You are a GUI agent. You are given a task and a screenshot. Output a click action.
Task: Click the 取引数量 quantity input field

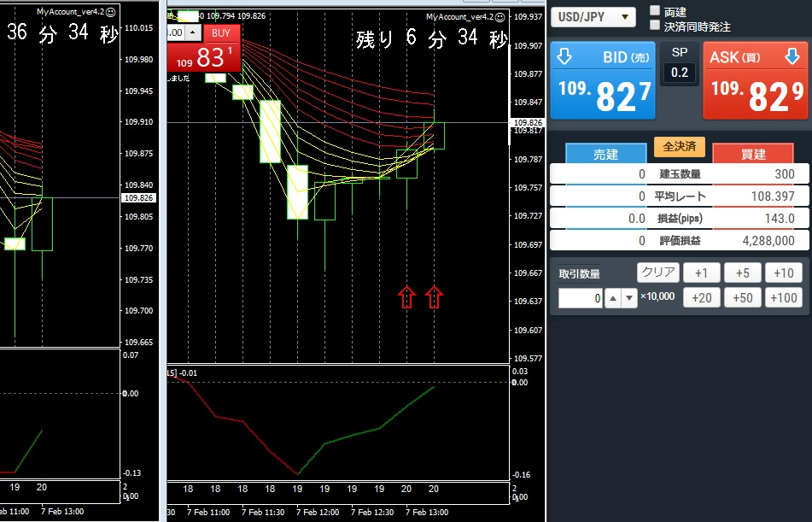[x=581, y=298]
